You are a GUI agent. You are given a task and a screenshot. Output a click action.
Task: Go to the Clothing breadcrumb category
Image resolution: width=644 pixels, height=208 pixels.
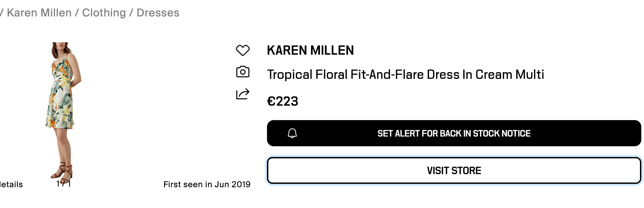[104, 13]
